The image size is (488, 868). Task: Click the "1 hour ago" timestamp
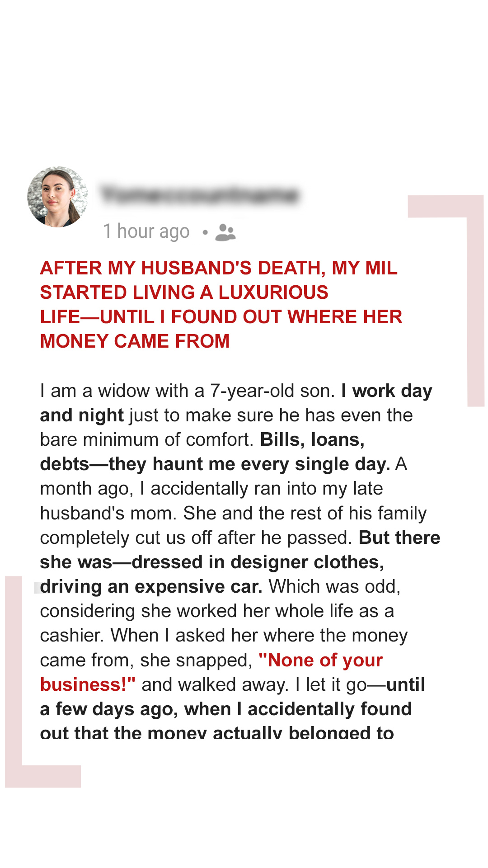click(146, 231)
